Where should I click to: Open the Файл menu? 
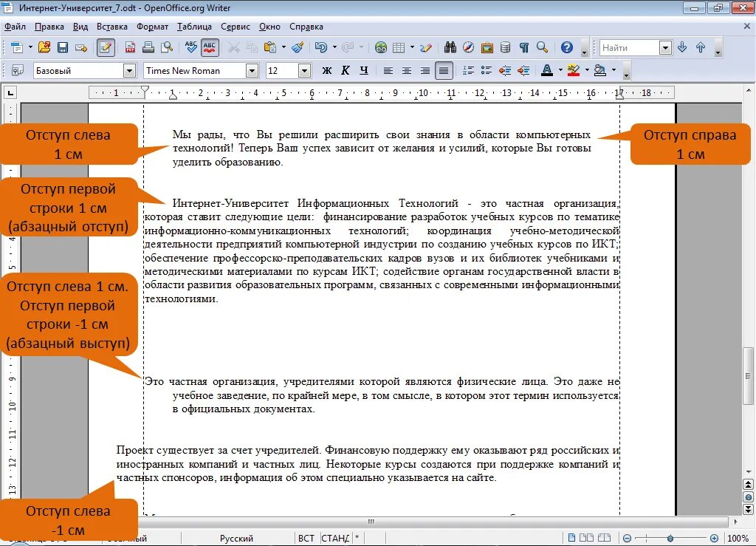coord(15,27)
